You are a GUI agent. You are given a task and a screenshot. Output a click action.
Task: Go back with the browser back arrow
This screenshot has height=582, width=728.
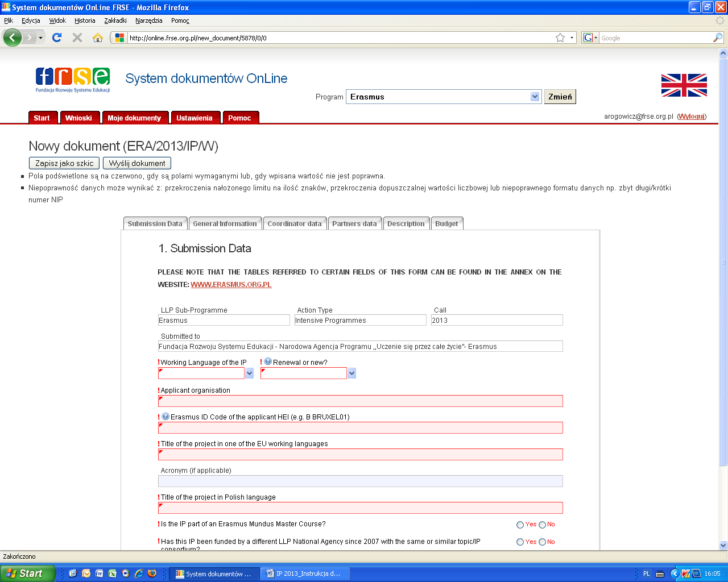coord(12,38)
